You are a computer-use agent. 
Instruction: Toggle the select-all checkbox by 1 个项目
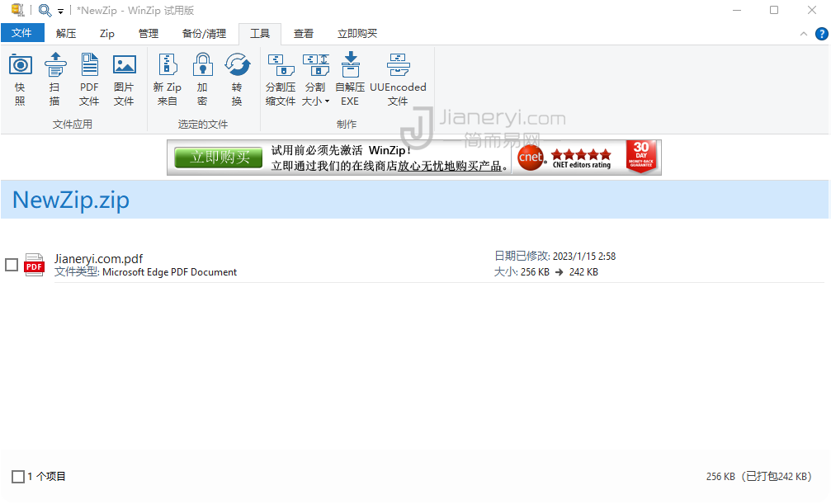18,477
